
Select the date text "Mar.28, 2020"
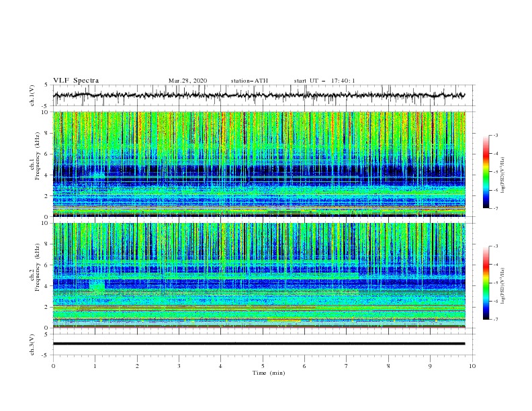[x=187, y=81]
